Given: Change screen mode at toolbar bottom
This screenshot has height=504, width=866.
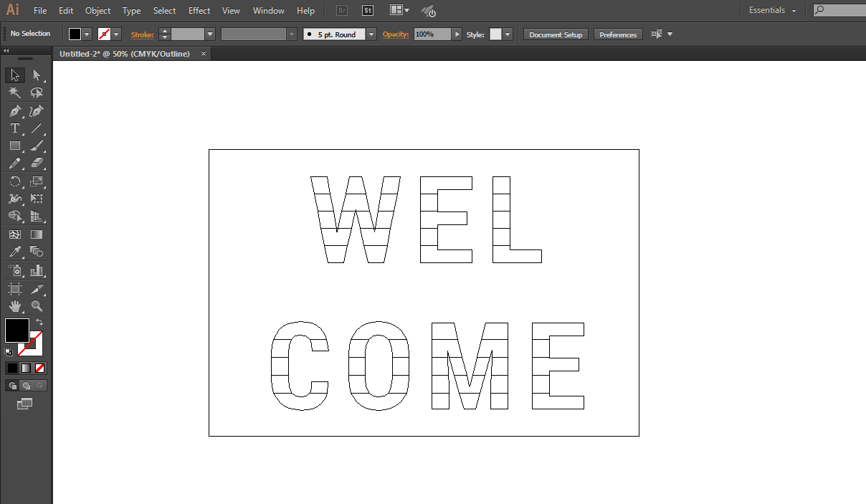Looking at the screenshot, I should (x=25, y=404).
